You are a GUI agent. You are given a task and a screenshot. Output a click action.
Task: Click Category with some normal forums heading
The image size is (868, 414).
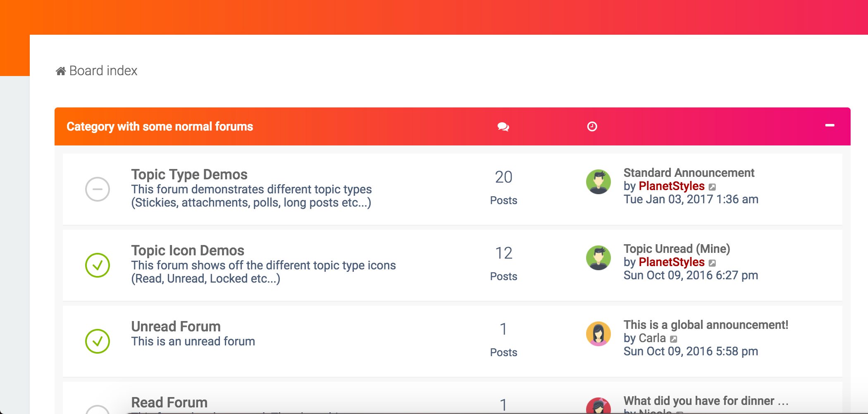160,126
